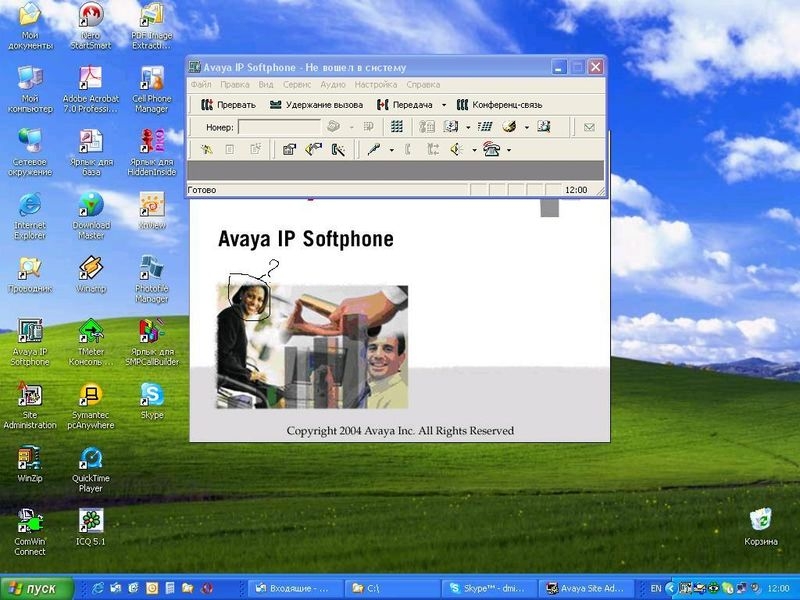Open the пуск Start menu button

pyautogui.click(x=37, y=588)
